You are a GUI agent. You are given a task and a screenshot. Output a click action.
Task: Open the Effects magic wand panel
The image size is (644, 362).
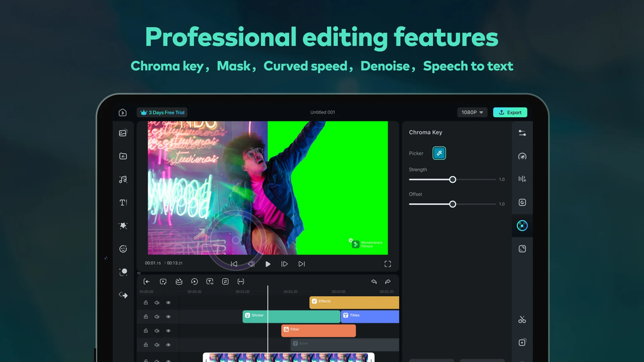click(123, 225)
